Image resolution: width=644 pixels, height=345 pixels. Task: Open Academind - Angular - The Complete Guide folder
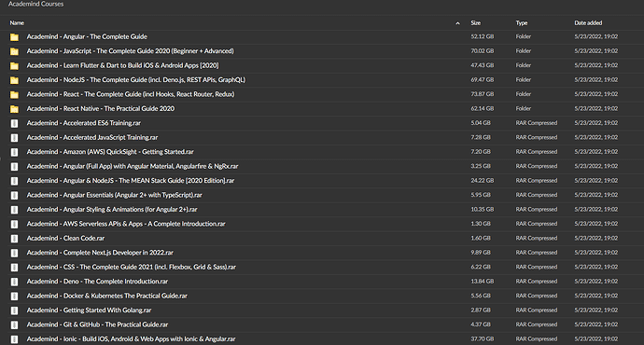87,36
